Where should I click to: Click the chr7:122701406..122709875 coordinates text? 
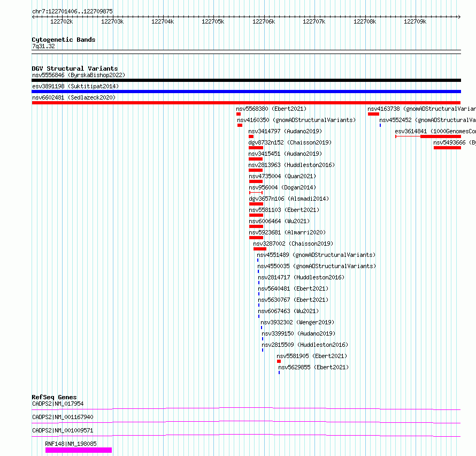coord(72,11)
